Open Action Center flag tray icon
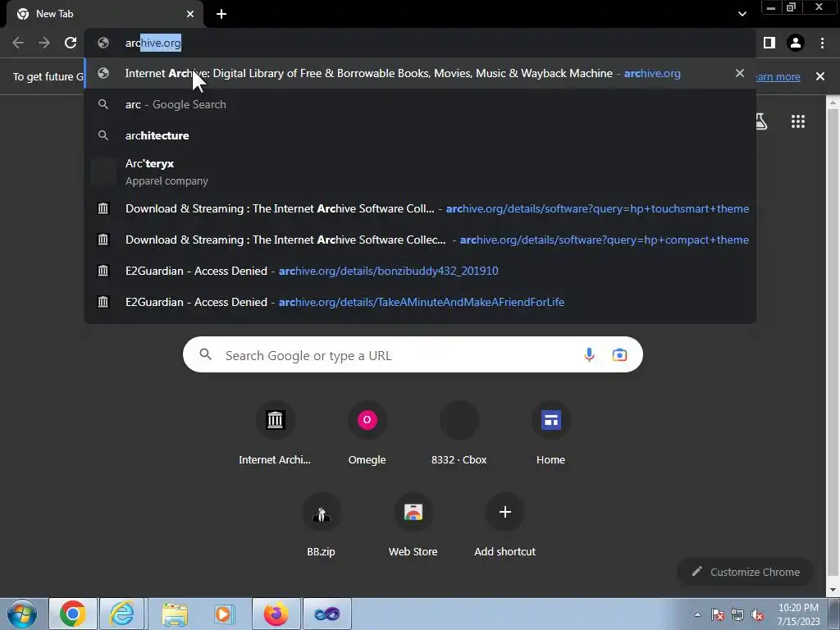The height and width of the screenshot is (630, 840). tap(717, 615)
